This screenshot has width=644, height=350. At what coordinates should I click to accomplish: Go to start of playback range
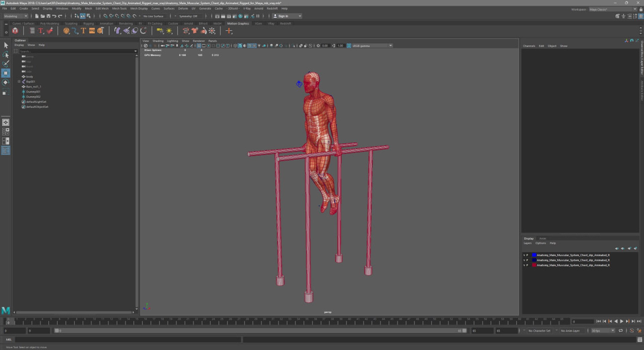pos(599,321)
